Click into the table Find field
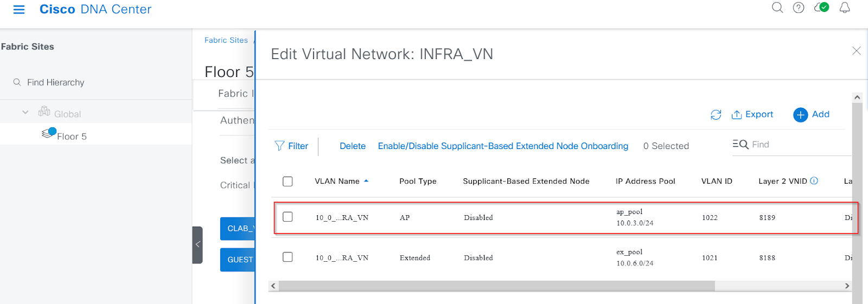868x304 pixels. tap(792, 145)
